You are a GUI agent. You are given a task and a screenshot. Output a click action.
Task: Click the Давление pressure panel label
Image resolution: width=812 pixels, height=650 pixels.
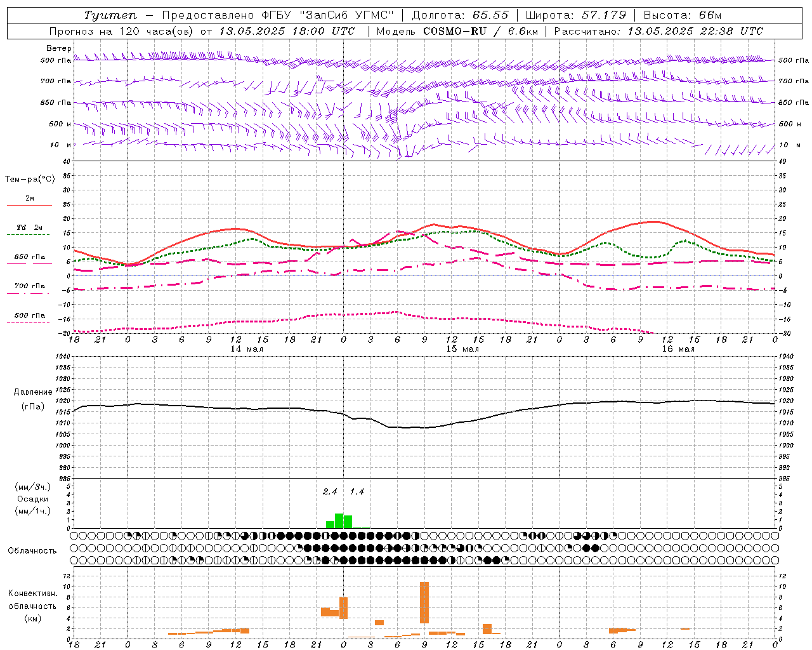pyautogui.click(x=33, y=392)
